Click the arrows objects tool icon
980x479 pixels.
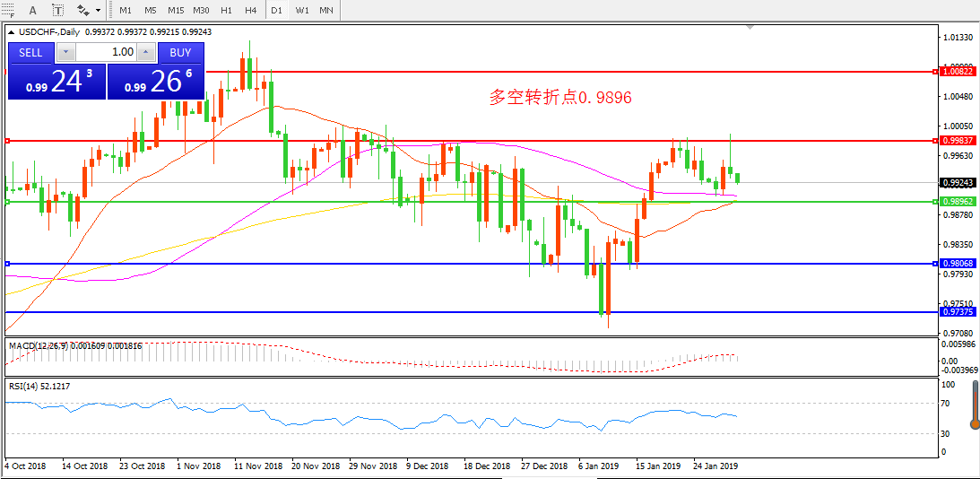tap(83, 10)
